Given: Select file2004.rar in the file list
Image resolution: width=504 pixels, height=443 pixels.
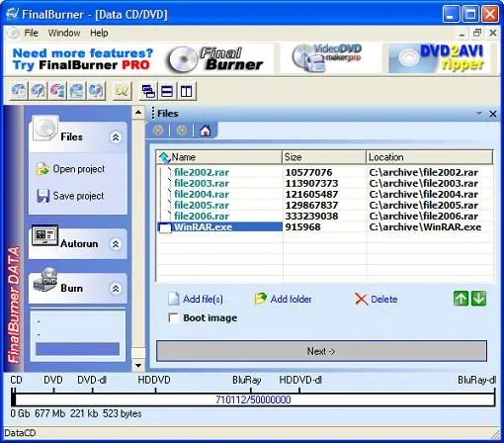Looking at the screenshot, I should pyautogui.click(x=202, y=194).
